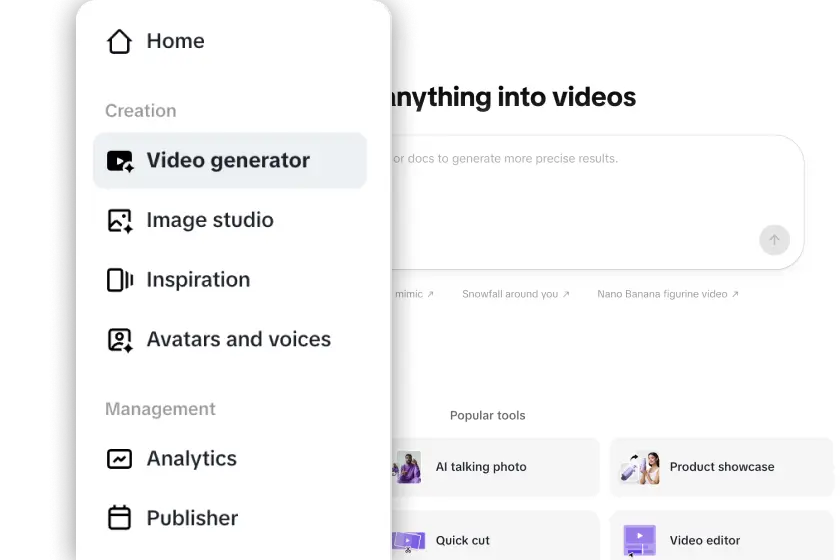Click the AI talking photo thumbnail
Image resolution: width=840 pixels, height=560 pixels.
(408, 467)
